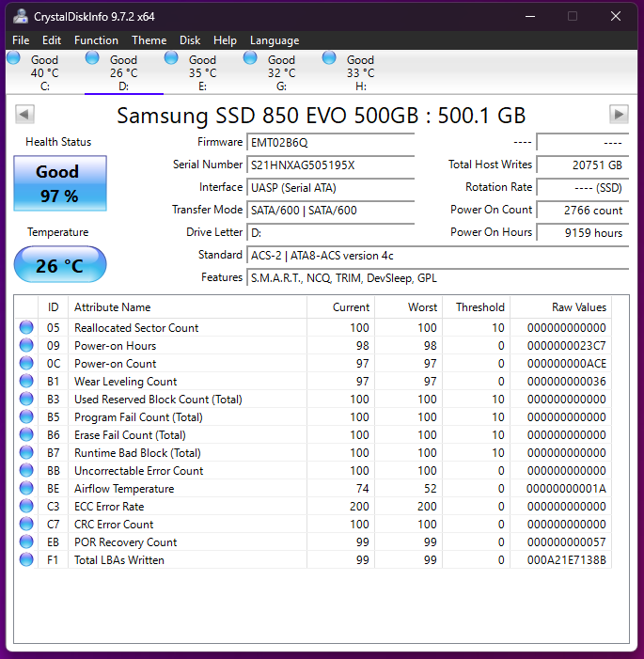Screen dimensions: 644x659
Task: Open the Theme menu
Action: (x=149, y=40)
